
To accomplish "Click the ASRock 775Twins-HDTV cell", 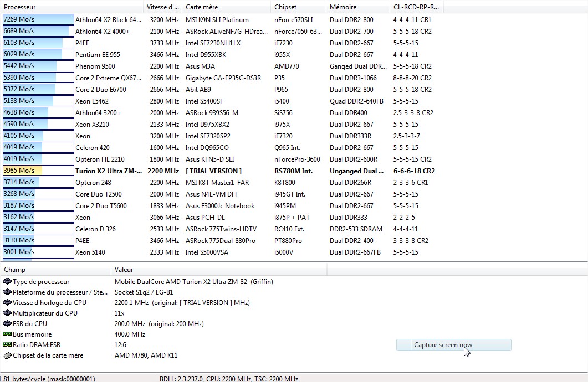I will pos(221,229).
